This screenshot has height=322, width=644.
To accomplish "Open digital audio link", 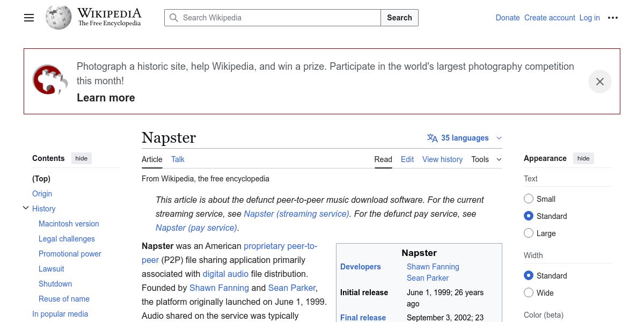I will tap(225, 274).
